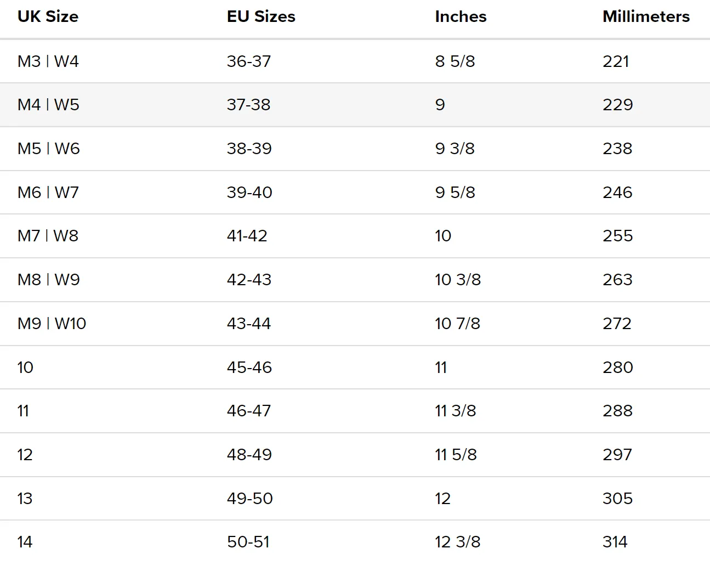
Task: Select the UK size 14 cell
Action: 25,542
